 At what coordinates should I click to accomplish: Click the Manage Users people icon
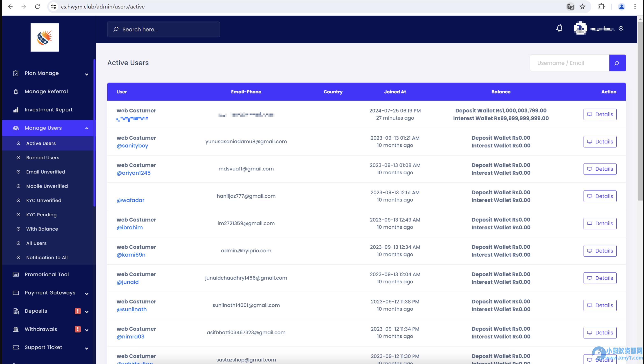point(16,128)
